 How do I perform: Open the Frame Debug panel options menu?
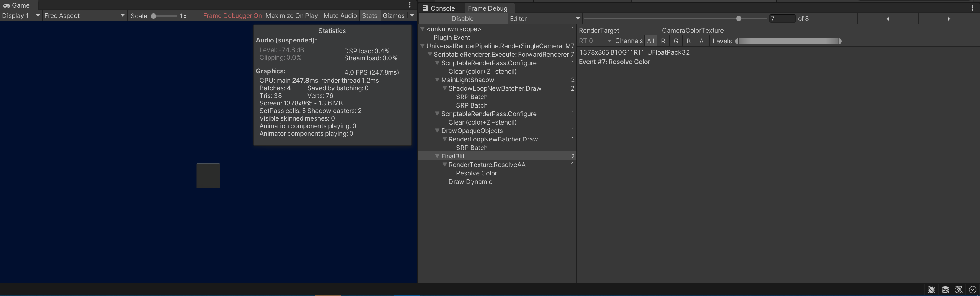tap(973, 8)
